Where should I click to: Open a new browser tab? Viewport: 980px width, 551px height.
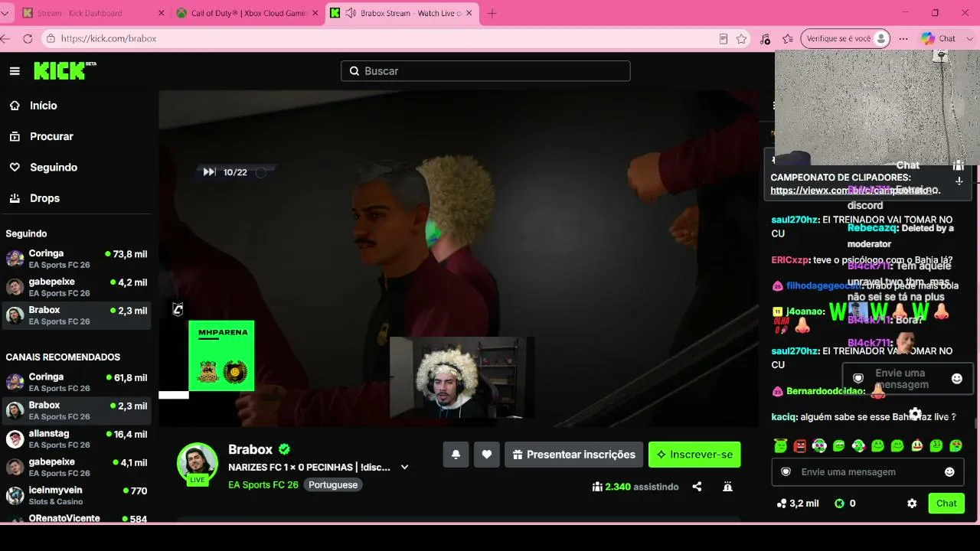[x=492, y=13]
